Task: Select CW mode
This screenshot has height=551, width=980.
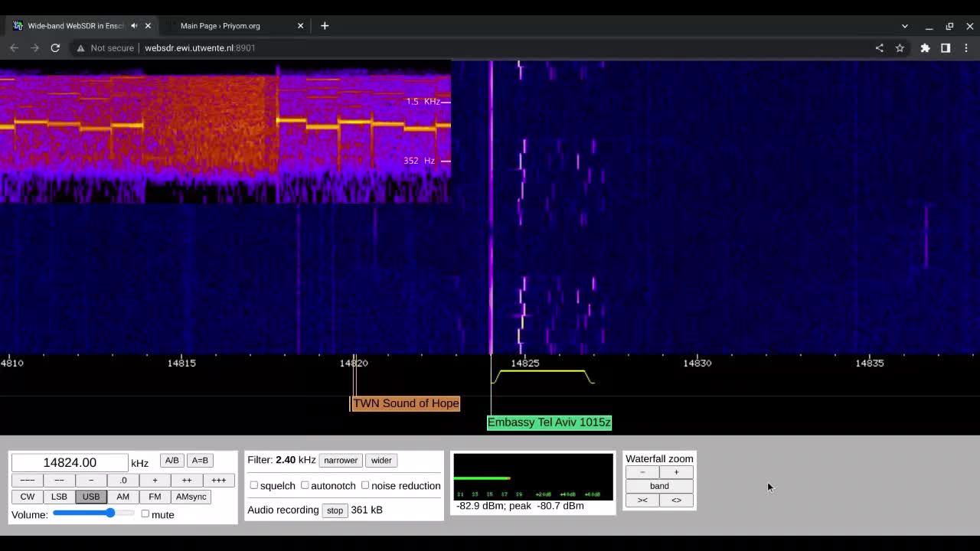Action: pyautogui.click(x=27, y=497)
